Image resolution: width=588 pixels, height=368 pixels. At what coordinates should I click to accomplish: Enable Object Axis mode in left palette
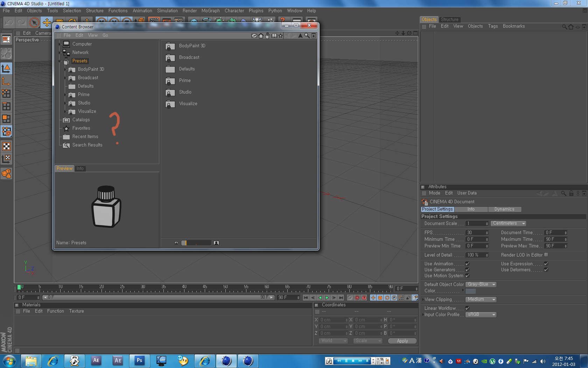pyautogui.click(x=6, y=81)
